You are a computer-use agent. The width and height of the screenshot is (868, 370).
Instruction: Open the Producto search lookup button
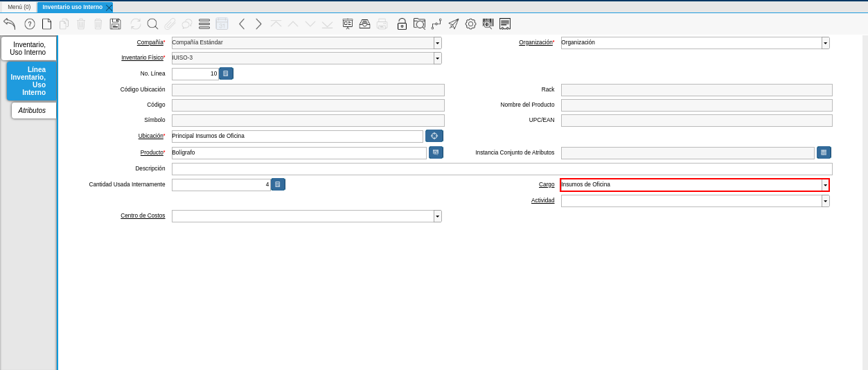coord(436,152)
